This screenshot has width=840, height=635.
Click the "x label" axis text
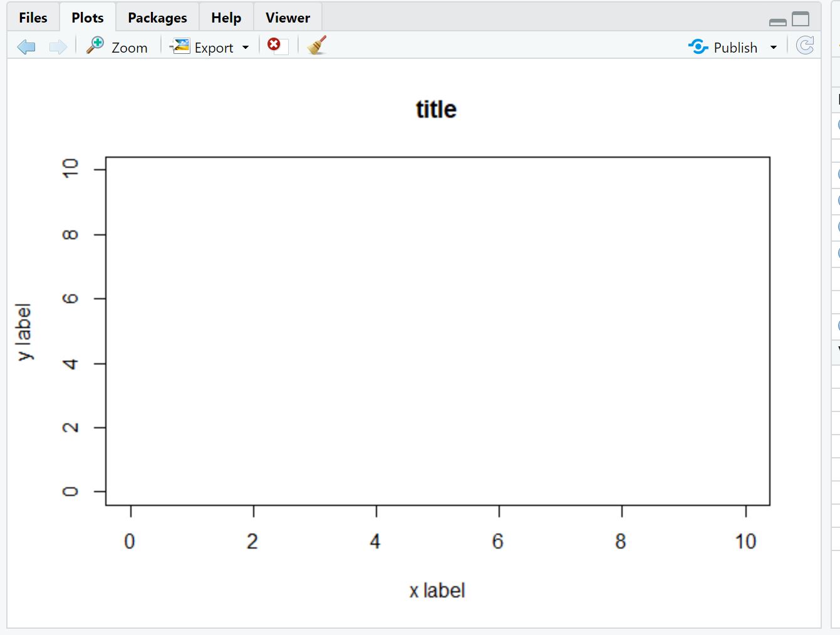pos(437,591)
